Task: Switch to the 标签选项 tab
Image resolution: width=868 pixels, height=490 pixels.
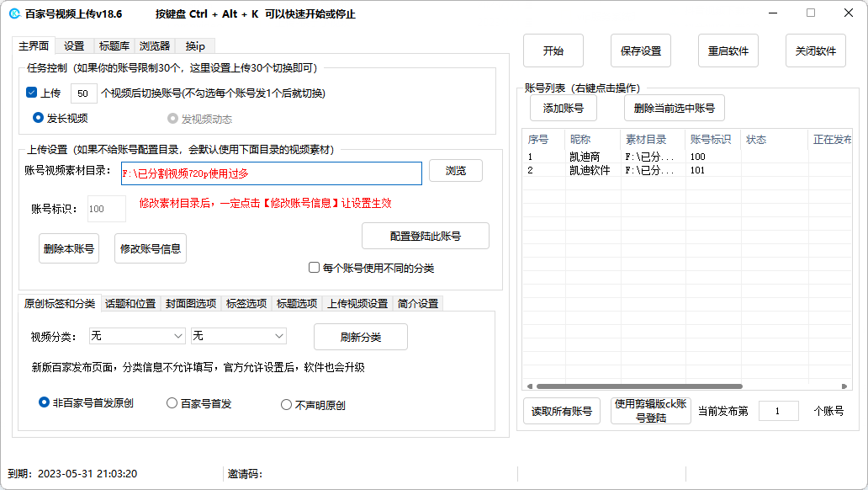Action: coord(246,304)
